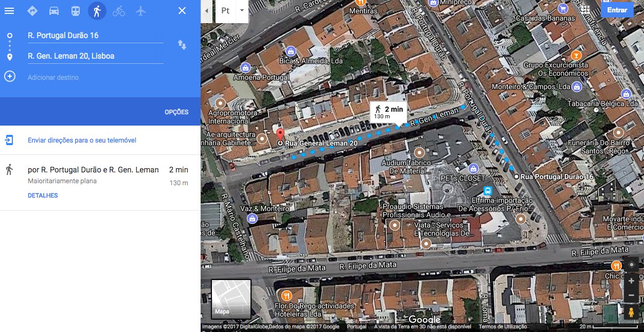
Task: Send directions to your phone link
Action: point(82,140)
